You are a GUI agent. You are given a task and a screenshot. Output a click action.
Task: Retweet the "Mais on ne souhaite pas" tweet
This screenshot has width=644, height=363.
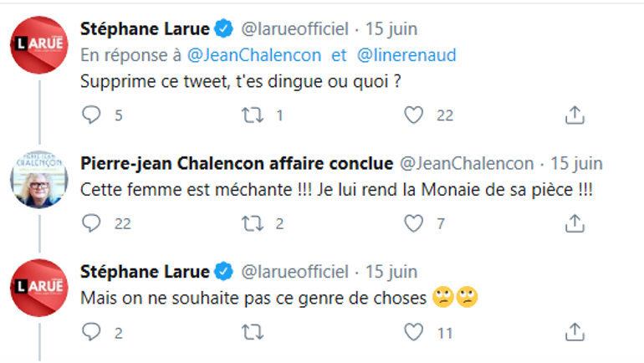[252, 333]
